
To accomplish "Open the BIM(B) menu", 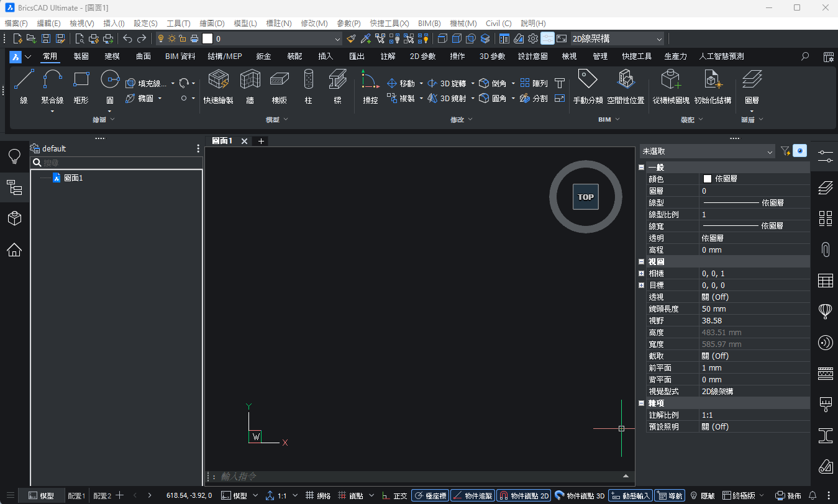I will coord(429,23).
